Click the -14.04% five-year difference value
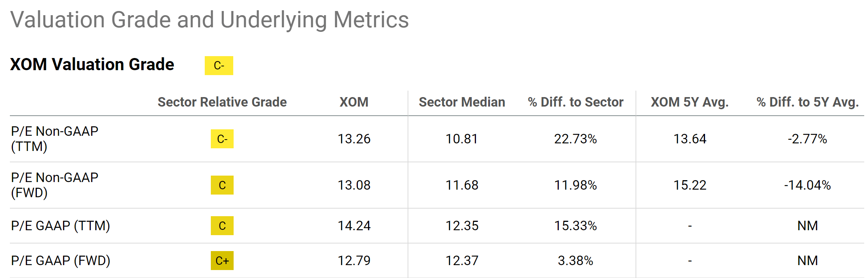868x278 pixels. point(807,185)
